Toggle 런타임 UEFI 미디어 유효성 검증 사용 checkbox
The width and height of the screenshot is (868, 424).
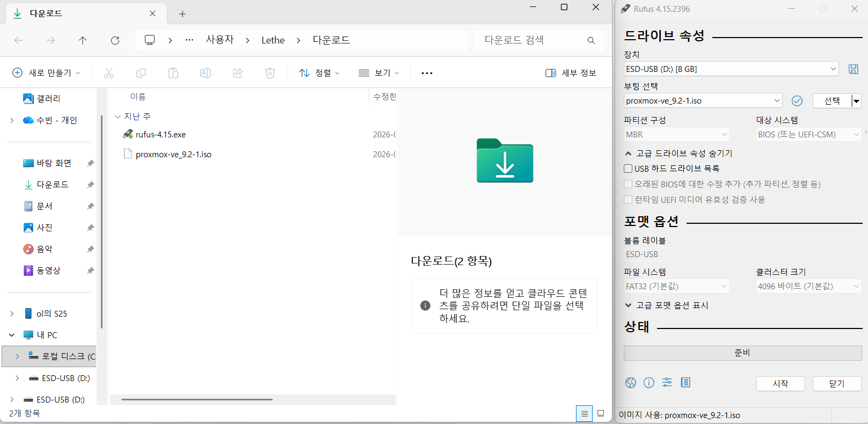point(628,200)
